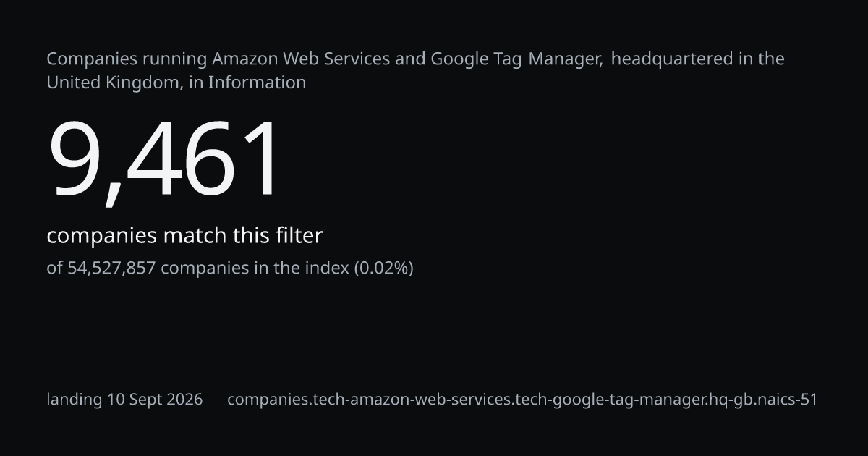The image size is (868, 456).
Task: Click "headquartered in the" phrase in heading
Action: [698, 59]
